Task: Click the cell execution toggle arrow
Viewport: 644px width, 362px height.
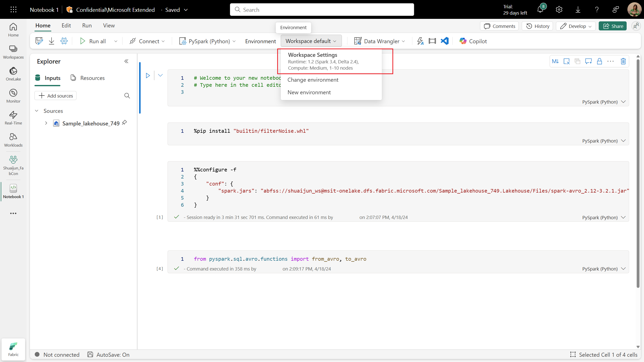Action: click(x=160, y=75)
